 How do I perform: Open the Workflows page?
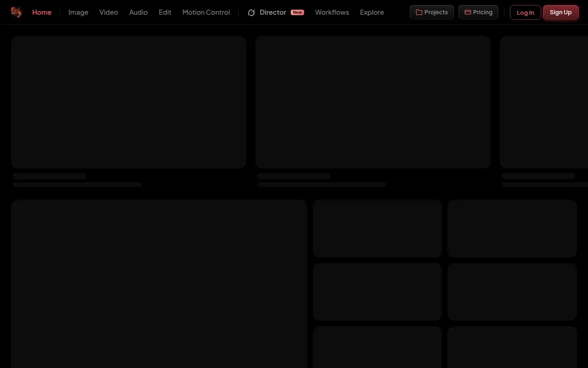pos(332,12)
